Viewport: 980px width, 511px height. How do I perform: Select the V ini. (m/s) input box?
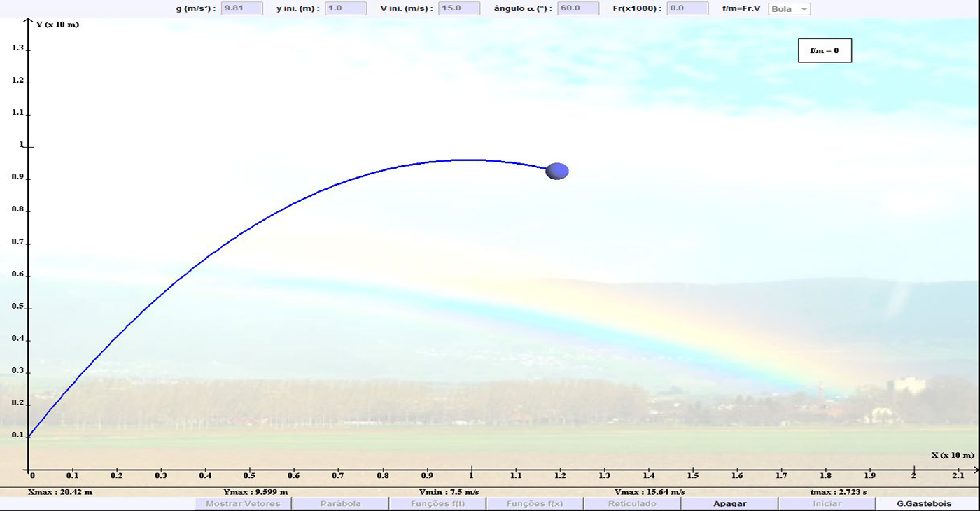pyautogui.click(x=459, y=8)
